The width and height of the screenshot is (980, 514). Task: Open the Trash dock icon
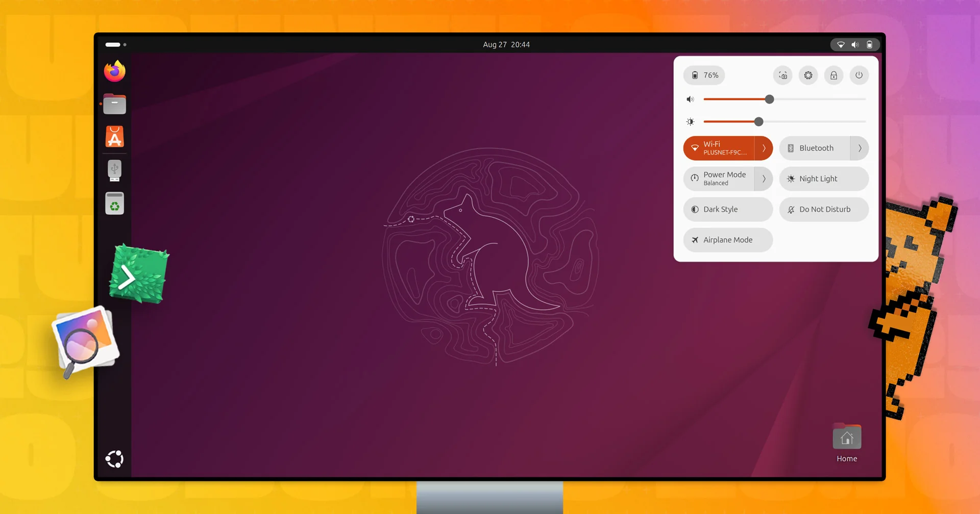(x=114, y=203)
